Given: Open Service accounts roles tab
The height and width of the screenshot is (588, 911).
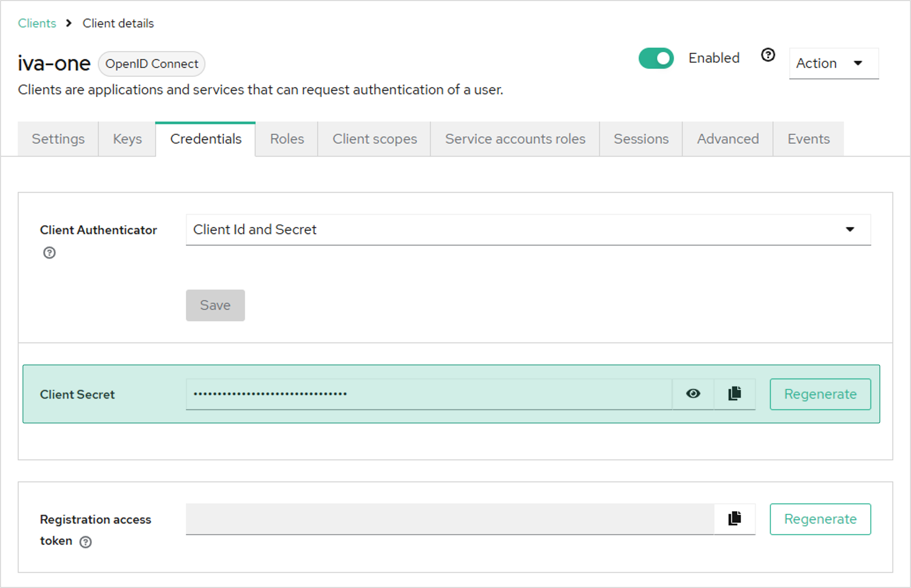Looking at the screenshot, I should (x=515, y=139).
